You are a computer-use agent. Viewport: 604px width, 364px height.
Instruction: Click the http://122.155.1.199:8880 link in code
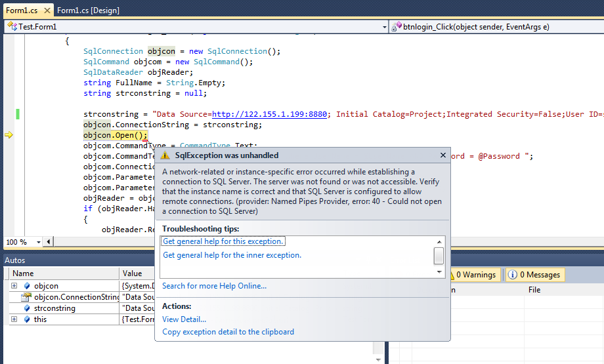pyautogui.click(x=269, y=114)
